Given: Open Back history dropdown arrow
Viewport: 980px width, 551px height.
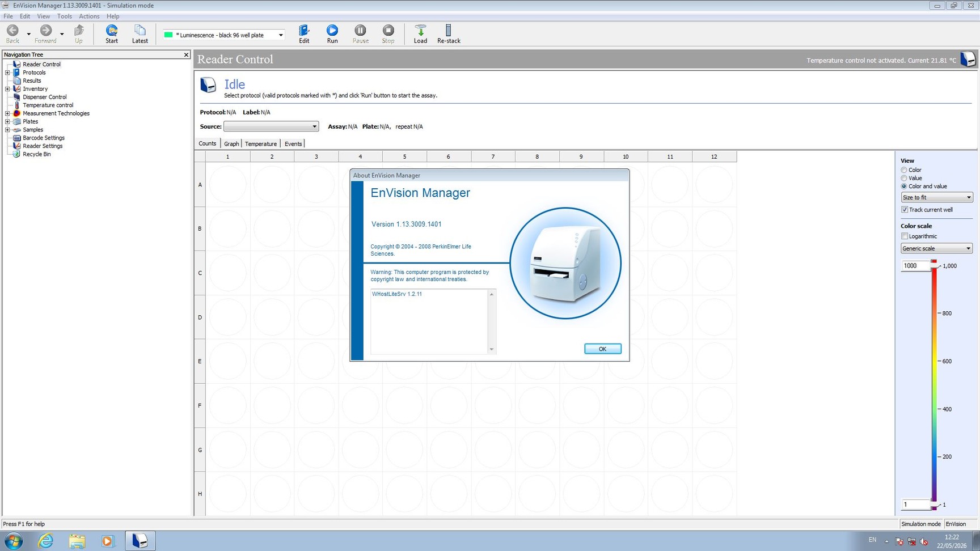Looking at the screenshot, I should 28,34.
